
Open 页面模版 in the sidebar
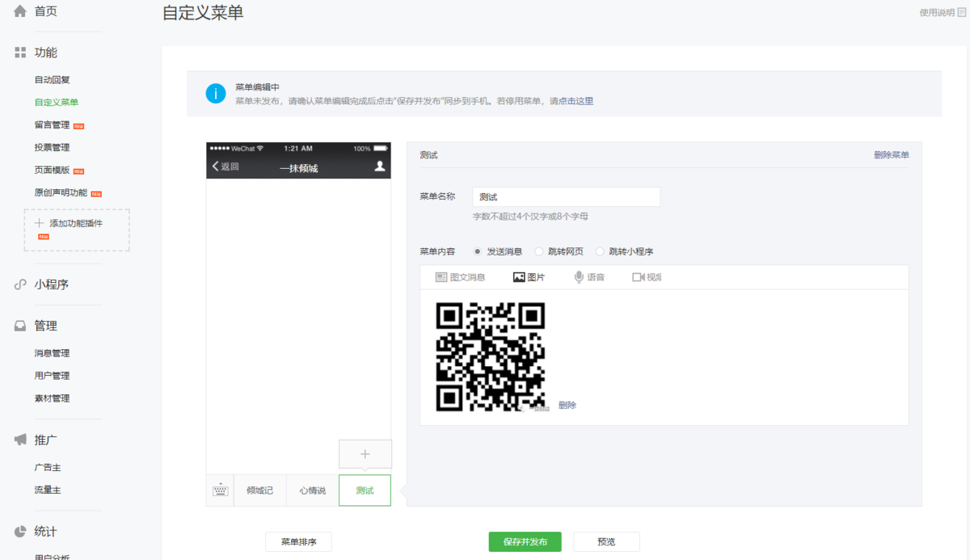pos(52,171)
